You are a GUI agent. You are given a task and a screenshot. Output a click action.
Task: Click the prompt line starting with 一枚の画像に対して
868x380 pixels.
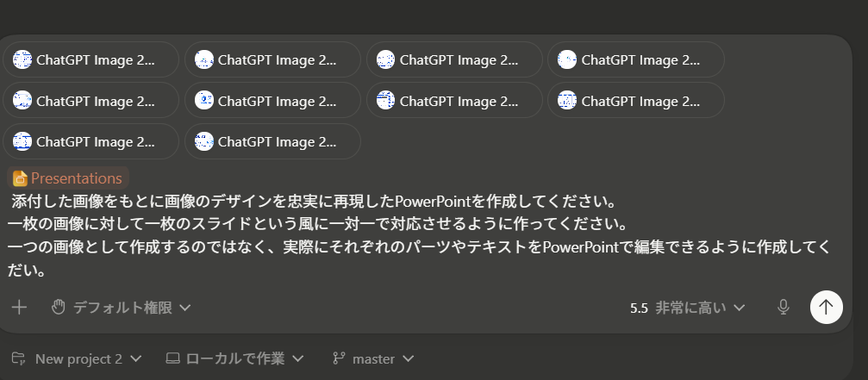point(318,225)
